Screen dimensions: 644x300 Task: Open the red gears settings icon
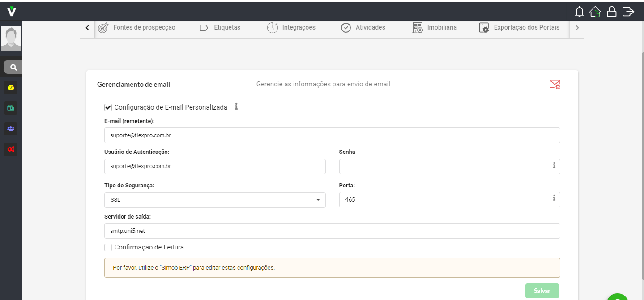11,149
